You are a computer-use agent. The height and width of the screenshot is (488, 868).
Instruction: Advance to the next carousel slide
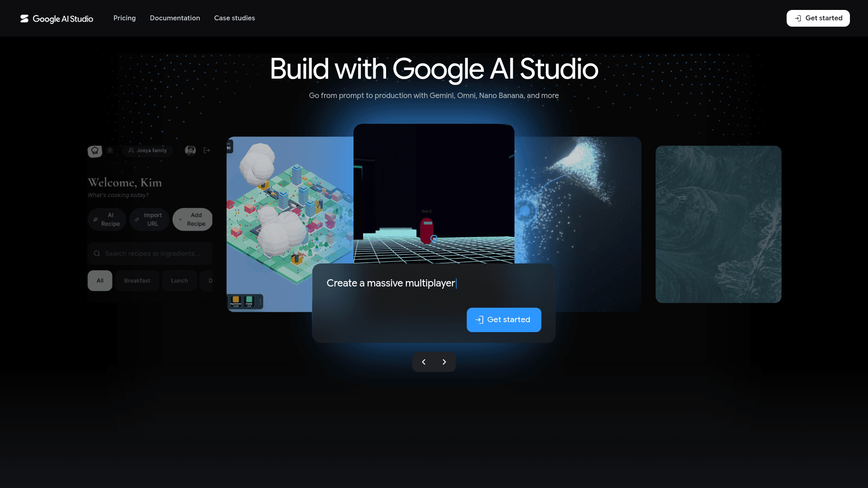pos(444,362)
